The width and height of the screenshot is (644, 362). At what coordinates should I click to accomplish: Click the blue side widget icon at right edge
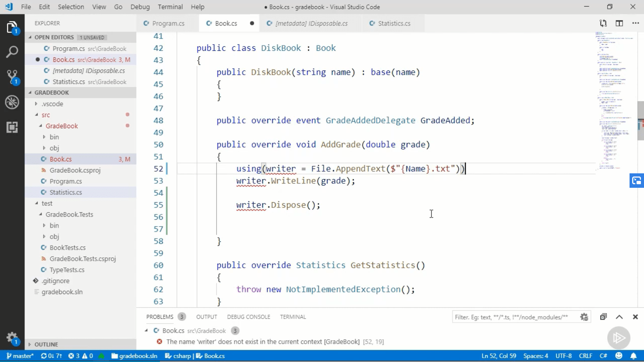click(637, 180)
